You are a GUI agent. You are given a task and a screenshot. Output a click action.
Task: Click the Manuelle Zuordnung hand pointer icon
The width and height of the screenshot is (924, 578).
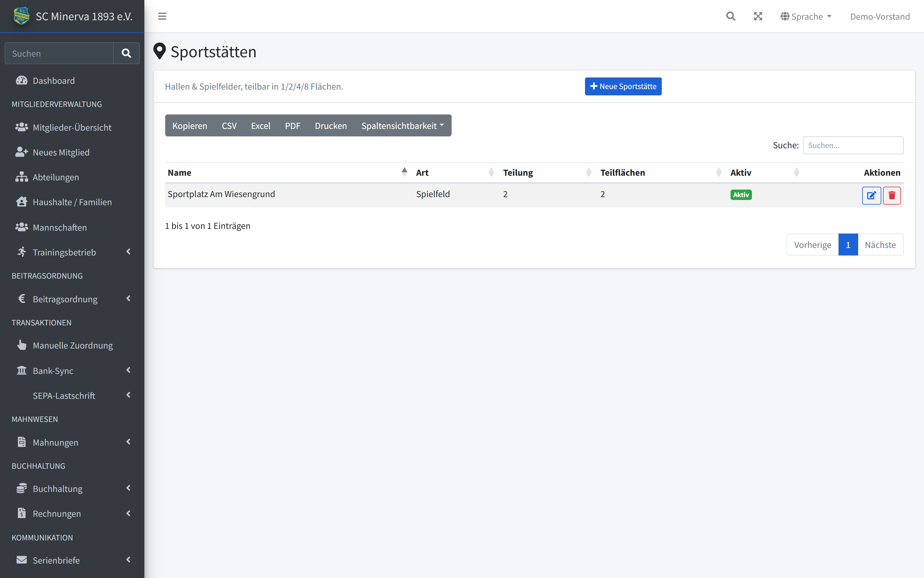tap(22, 345)
